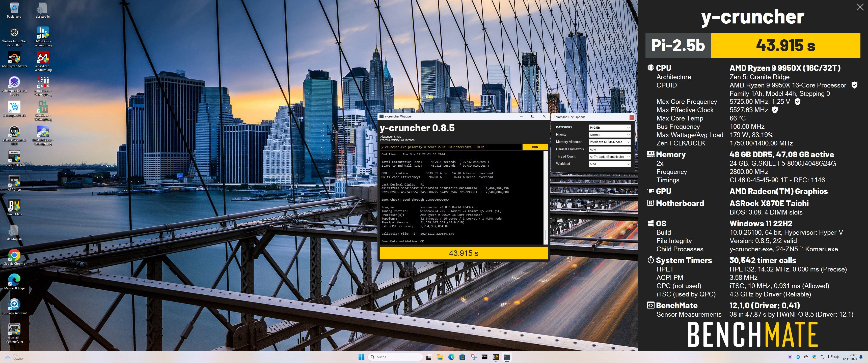Image resolution: width=868 pixels, height=363 pixels.
Task: Click the safely remove USB tray icon
Action: pyautogui.click(x=822, y=357)
